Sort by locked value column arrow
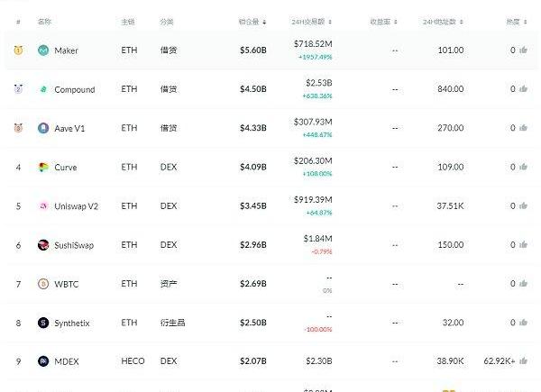The height and width of the screenshot is (392, 541). click(x=264, y=22)
